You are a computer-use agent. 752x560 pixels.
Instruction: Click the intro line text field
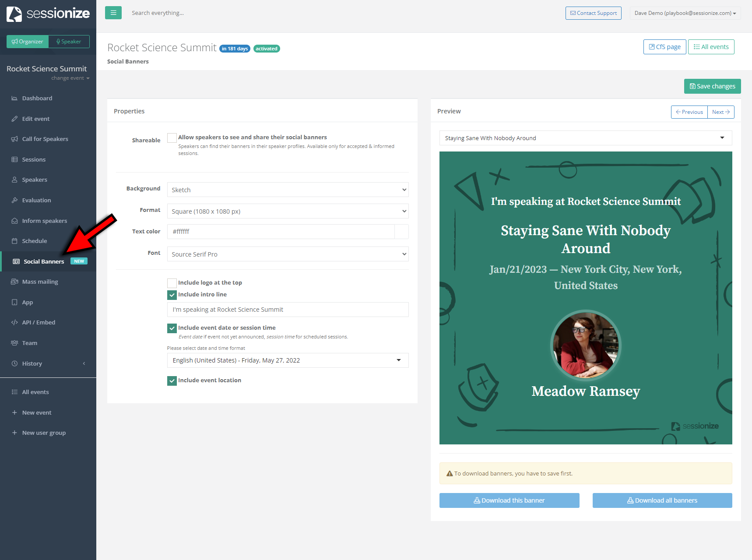click(x=288, y=310)
